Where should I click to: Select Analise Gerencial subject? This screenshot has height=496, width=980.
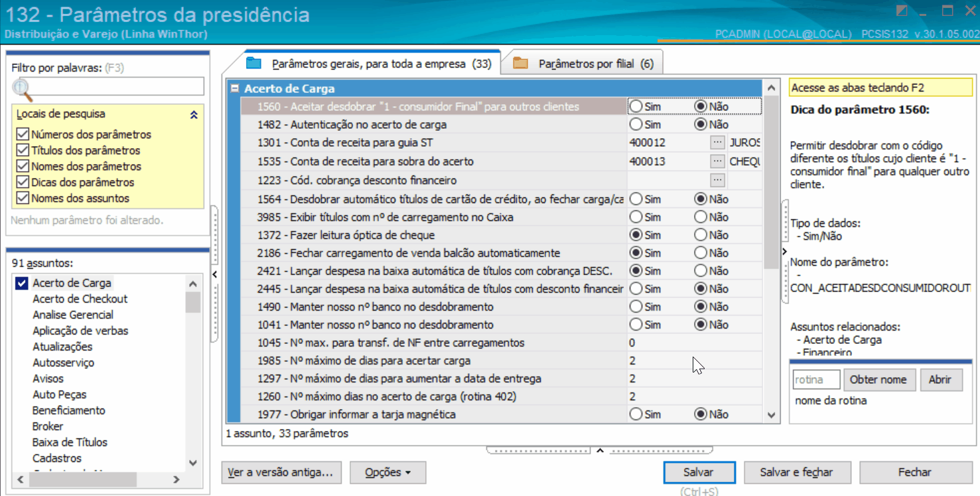click(73, 315)
